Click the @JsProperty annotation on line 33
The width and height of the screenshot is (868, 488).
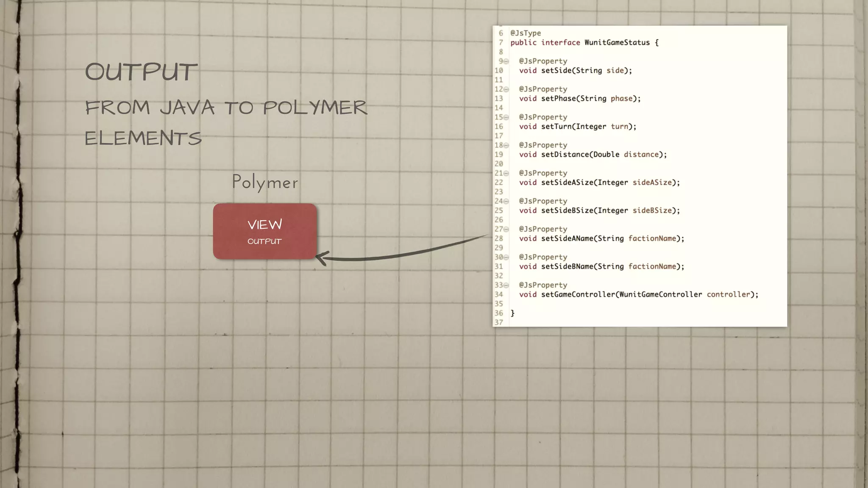543,285
